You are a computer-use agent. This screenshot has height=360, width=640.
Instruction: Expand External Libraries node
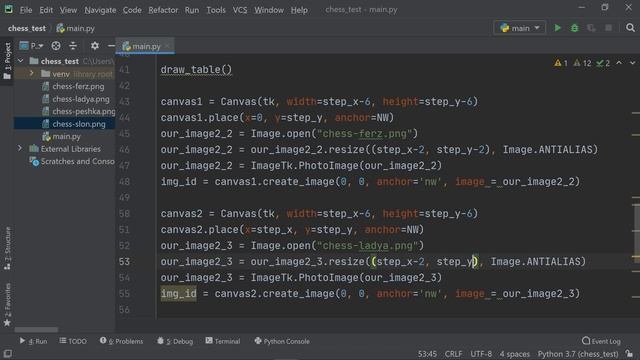click(x=20, y=149)
